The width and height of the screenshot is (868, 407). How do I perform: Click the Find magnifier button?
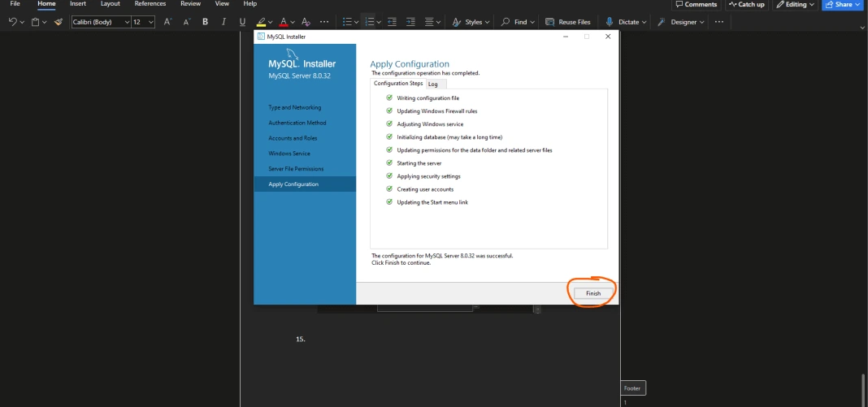point(513,22)
